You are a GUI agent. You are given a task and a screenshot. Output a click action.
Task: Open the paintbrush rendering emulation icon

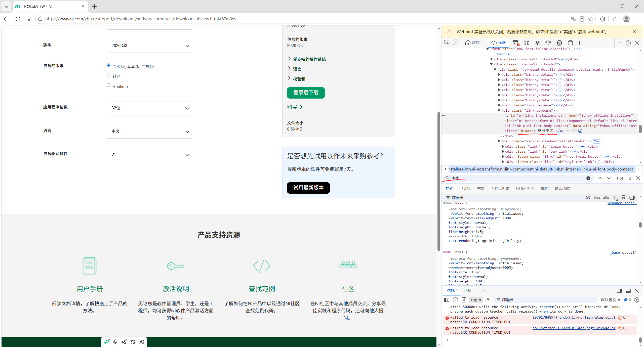point(623,198)
